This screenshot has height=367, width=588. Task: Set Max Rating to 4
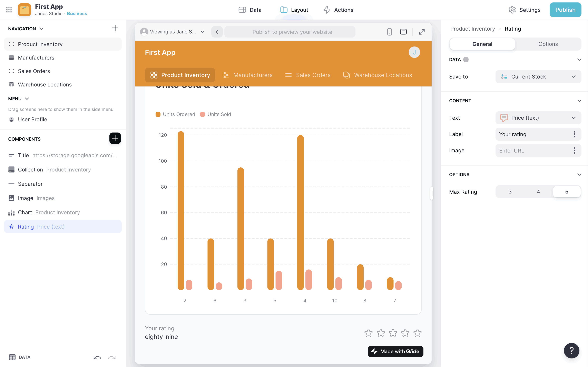(x=538, y=192)
